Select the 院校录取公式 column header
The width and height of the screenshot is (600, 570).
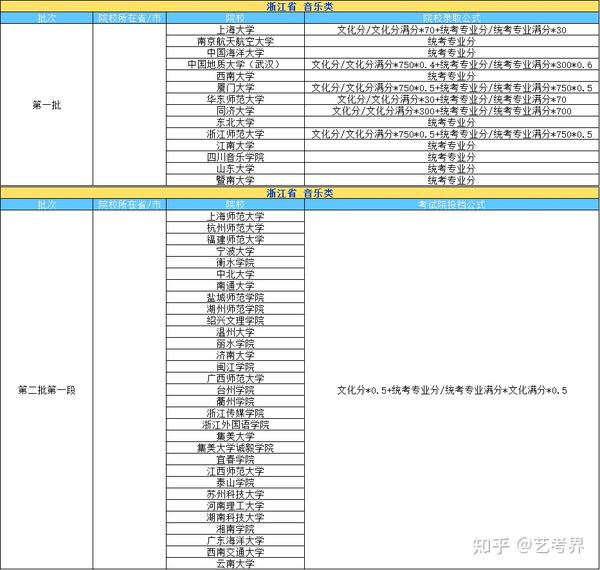pos(452,18)
